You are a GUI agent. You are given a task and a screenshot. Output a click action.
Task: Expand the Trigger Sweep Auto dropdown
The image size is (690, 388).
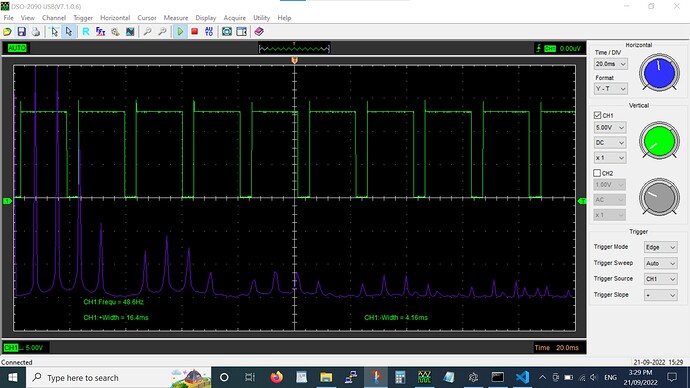pos(661,263)
